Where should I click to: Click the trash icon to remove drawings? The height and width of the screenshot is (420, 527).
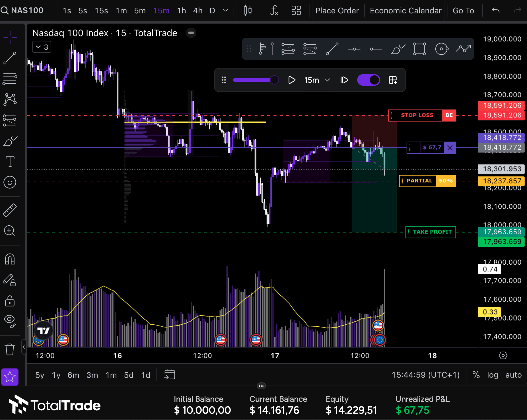10,349
